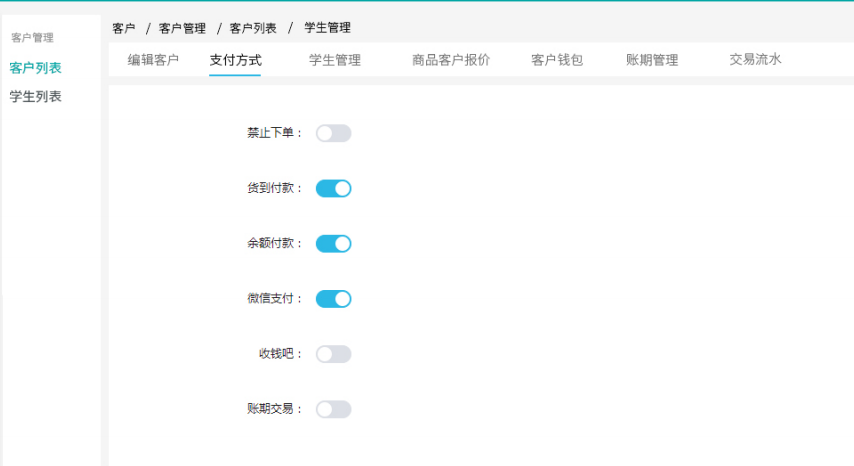Select the 支付方式 tab
Screen dimensions: 854x466
pos(235,60)
